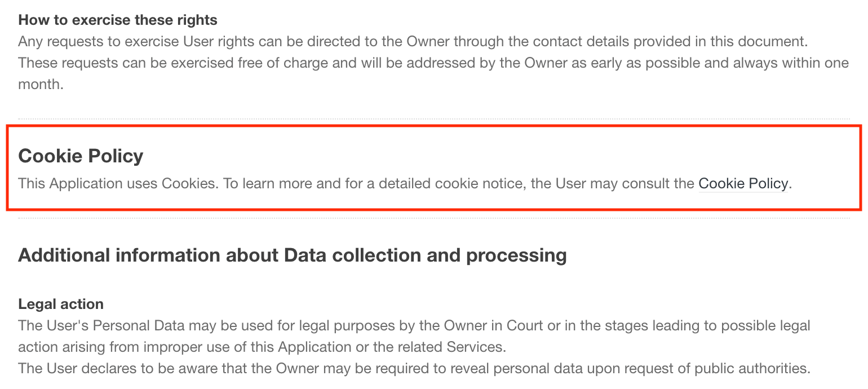The height and width of the screenshot is (389, 868).
Task: Click the word "month." ending the first paragraph
Action: coord(41,84)
